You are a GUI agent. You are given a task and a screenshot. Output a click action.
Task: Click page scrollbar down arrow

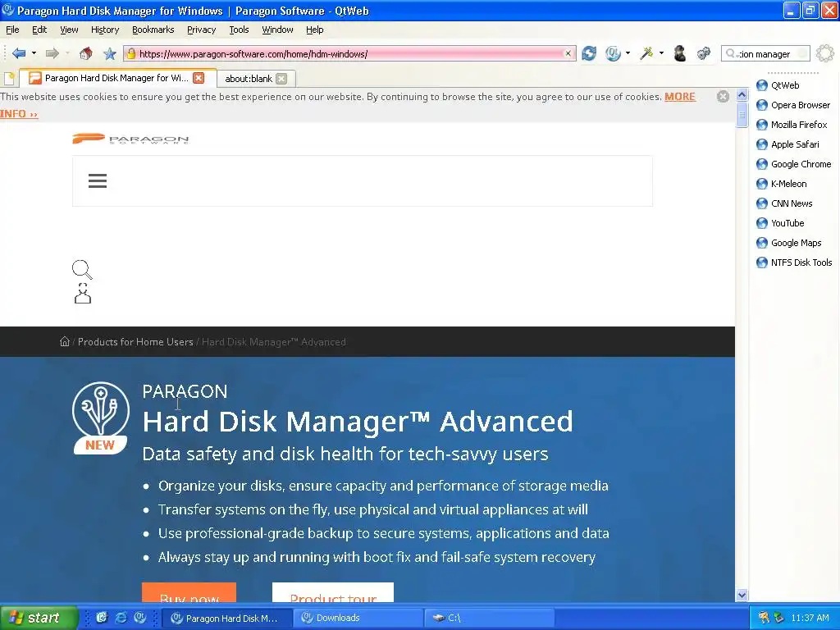(742, 595)
